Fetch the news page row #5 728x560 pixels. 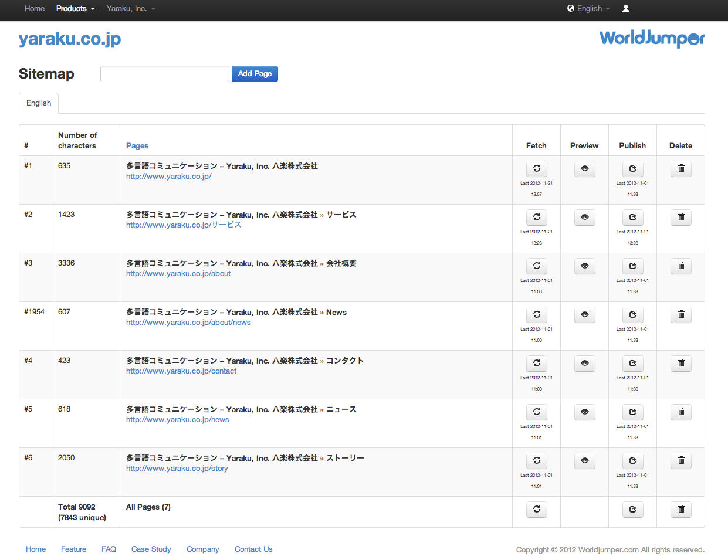click(536, 412)
